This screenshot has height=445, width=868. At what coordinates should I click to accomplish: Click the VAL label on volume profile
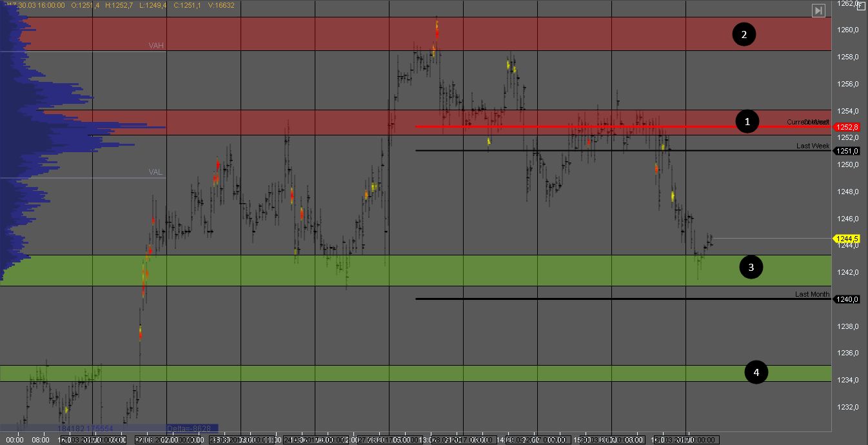[x=155, y=172]
